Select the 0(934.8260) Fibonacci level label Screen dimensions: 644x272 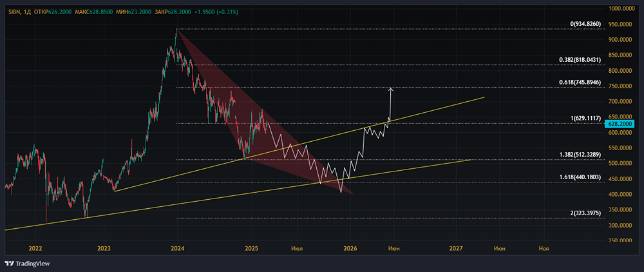[x=585, y=24]
